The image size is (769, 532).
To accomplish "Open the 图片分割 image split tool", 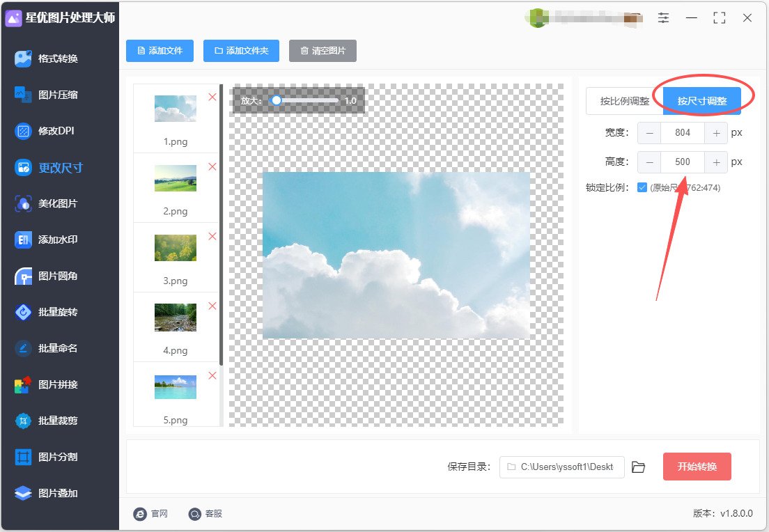I will point(47,457).
